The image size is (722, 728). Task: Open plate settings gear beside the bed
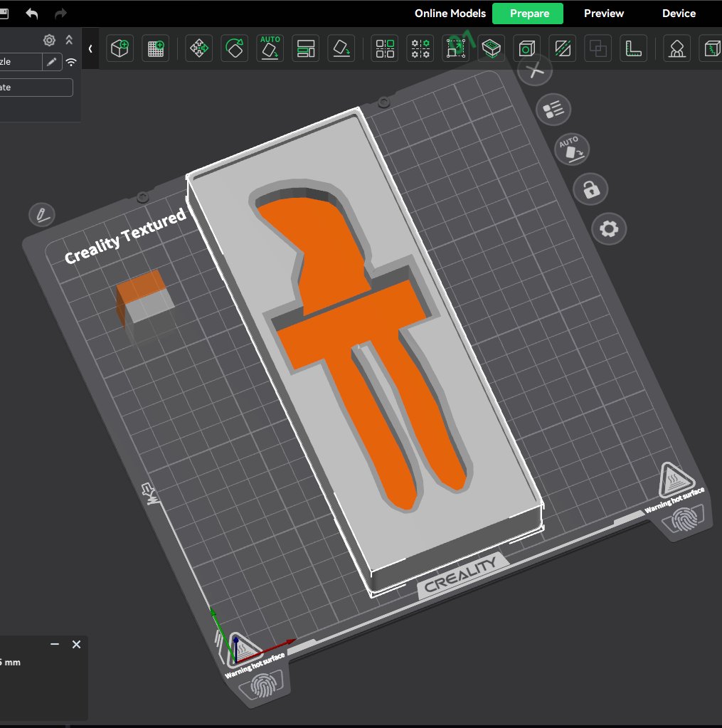point(609,229)
